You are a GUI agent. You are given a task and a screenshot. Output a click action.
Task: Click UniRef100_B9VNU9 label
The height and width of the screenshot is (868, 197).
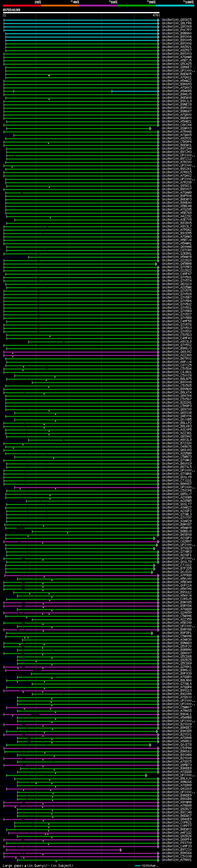tap(177, 389)
